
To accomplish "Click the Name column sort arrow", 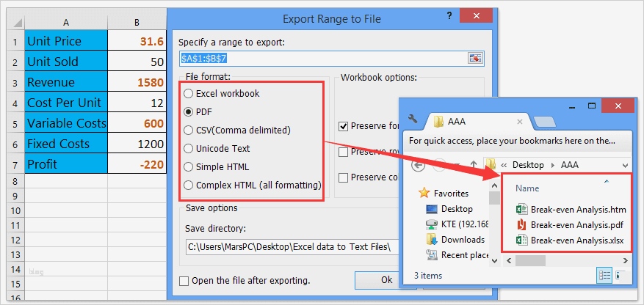I will coord(605,180).
